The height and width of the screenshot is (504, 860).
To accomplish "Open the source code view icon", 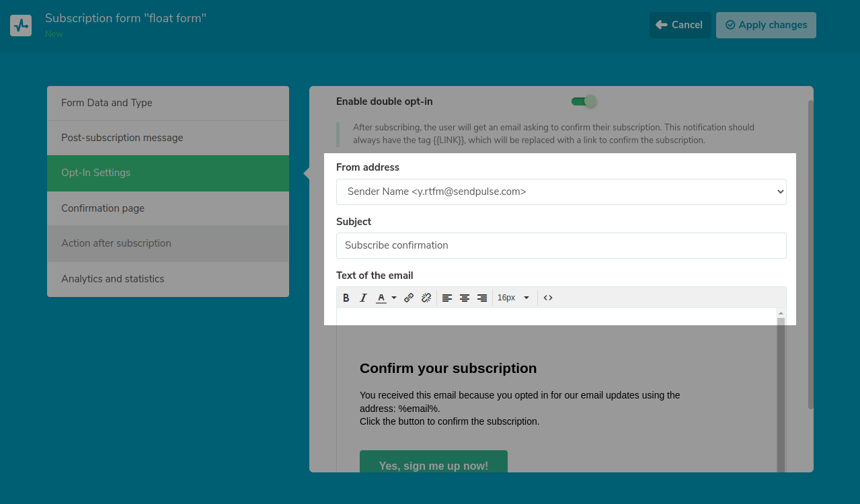I will pos(548,298).
